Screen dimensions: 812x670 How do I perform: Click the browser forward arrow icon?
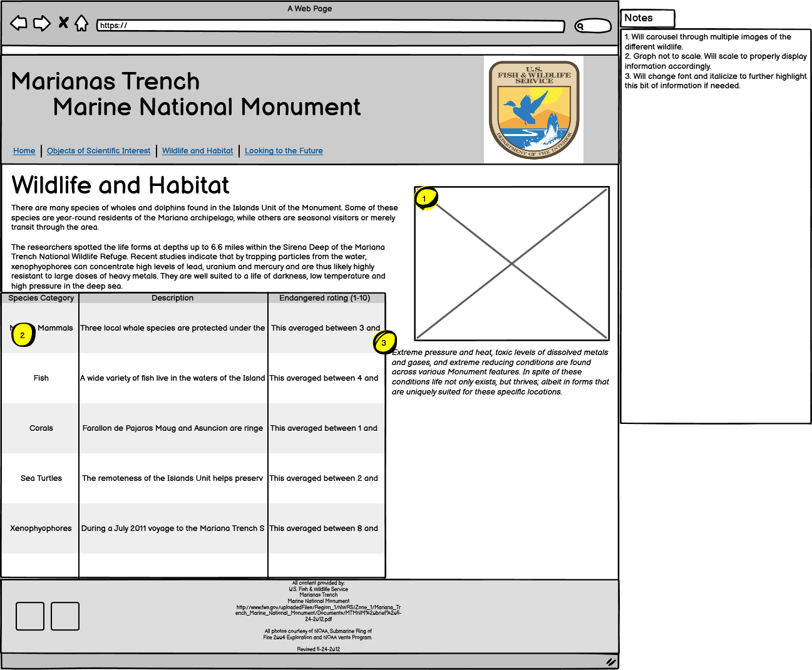(x=41, y=23)
